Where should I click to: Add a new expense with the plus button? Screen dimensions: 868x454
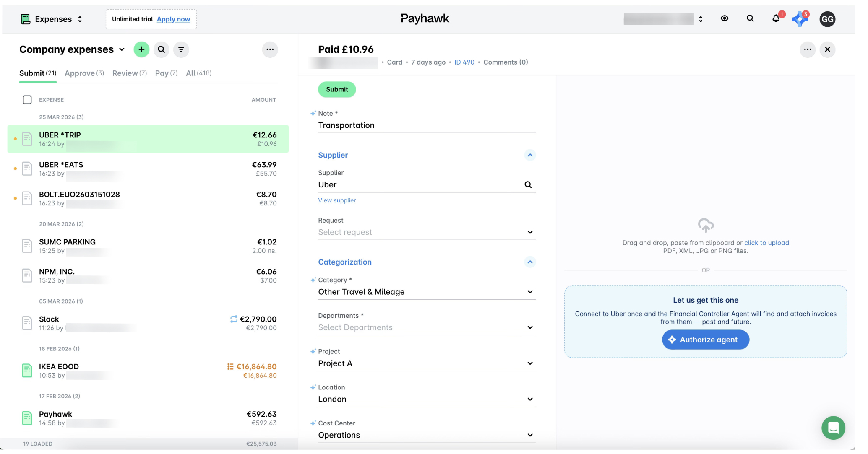pyautogui.click(x=141, y=49)
